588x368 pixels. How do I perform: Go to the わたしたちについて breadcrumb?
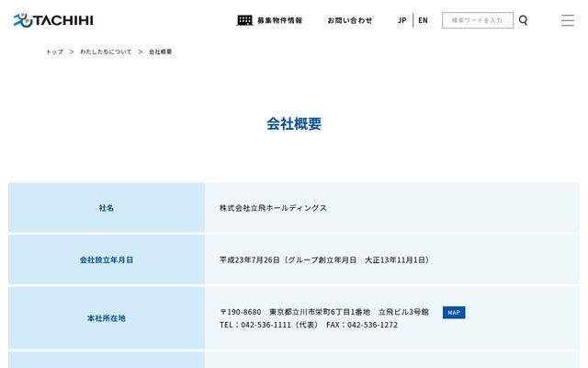pos(106,52)
